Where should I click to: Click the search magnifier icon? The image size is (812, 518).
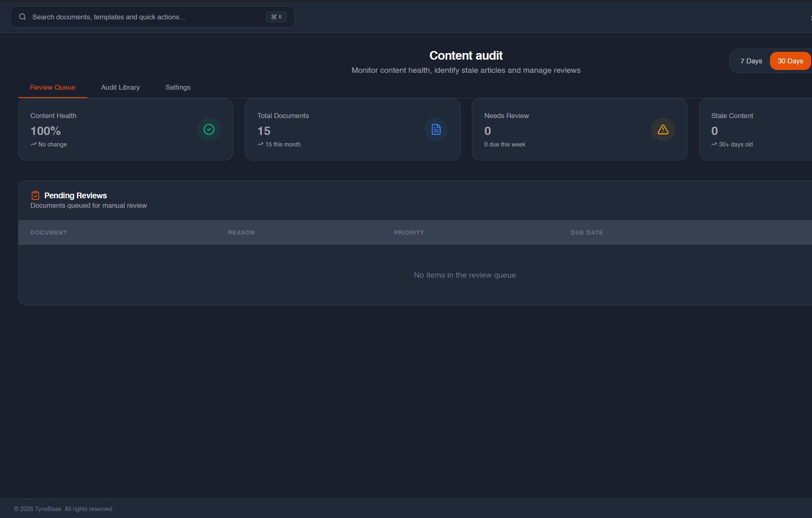pos(23,17)
